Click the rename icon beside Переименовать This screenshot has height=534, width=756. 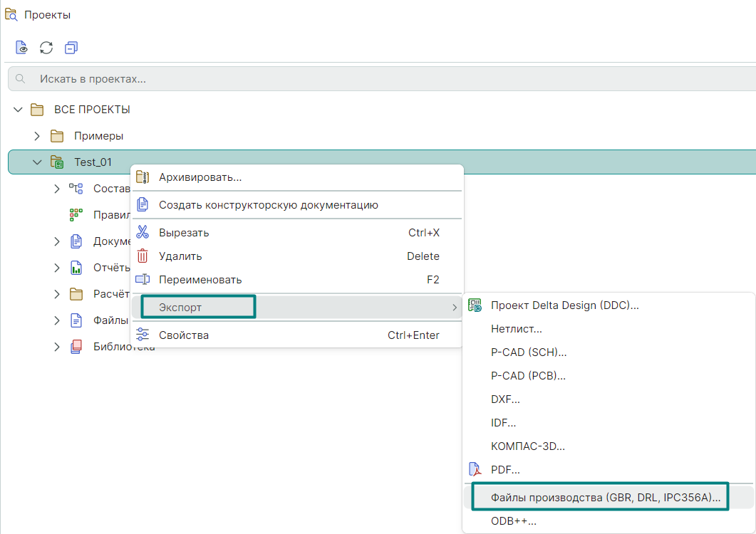[x=143, y=280]
